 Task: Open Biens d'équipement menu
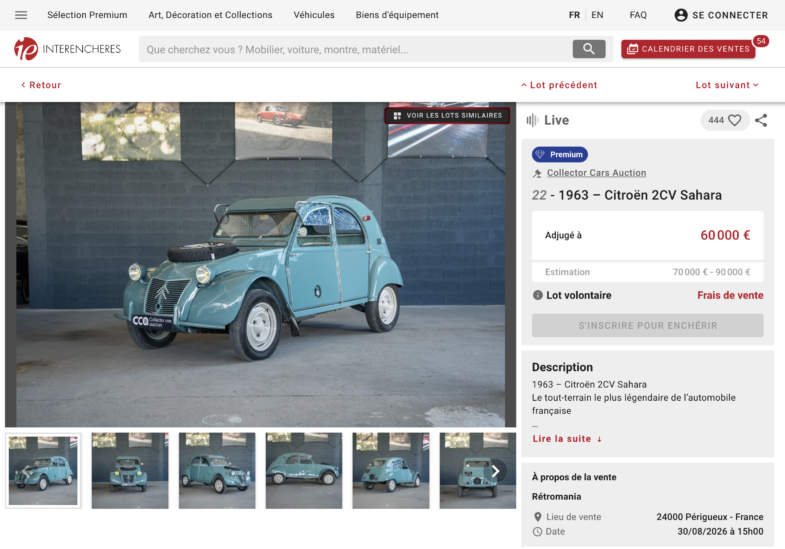(397, 15)
